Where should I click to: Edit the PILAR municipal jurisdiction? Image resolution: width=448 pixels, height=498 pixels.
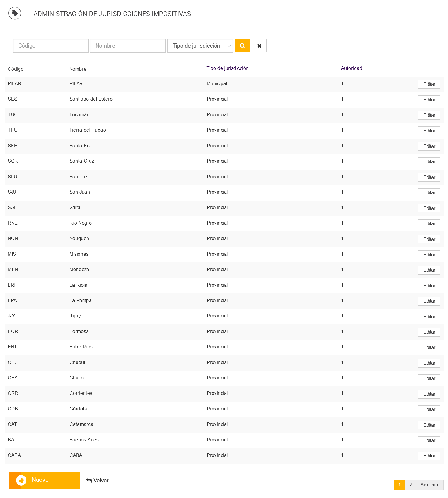[x=429, y=84]
